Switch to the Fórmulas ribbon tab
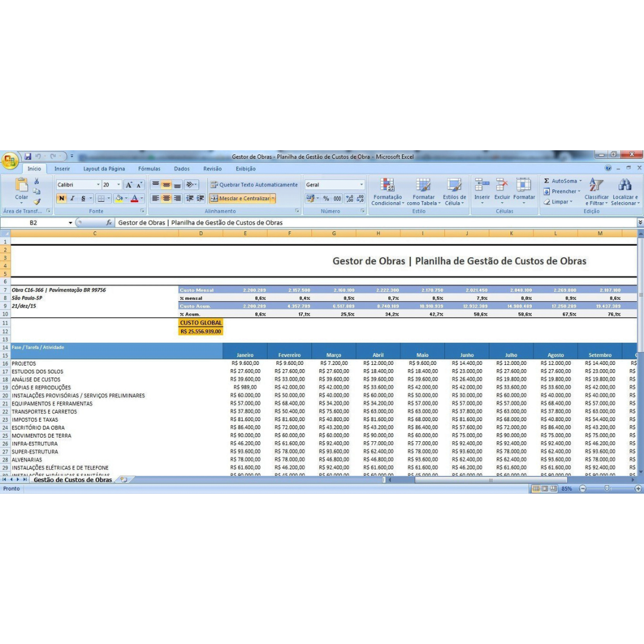The width and height of the screenshot is (644, 644). (x=149, y=169)
